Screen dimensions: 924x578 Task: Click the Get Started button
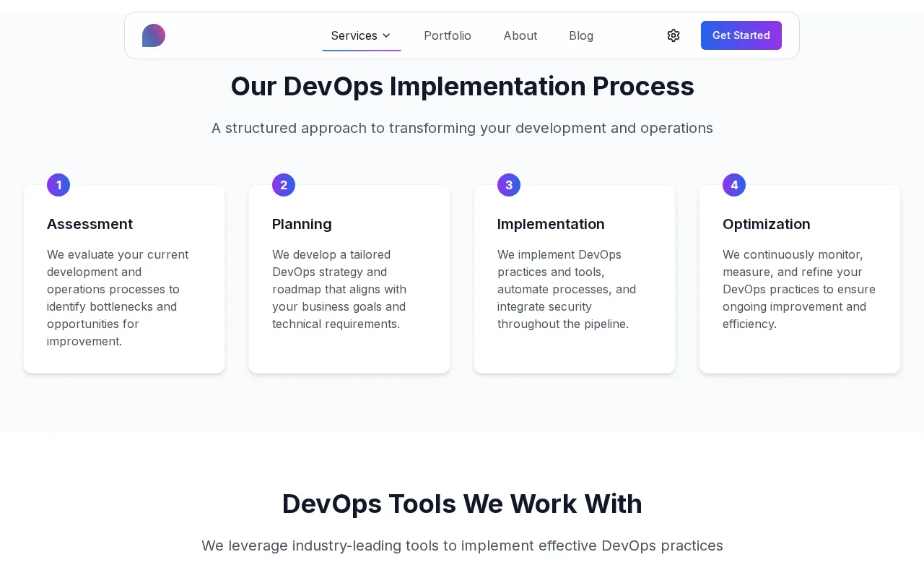(741, 35)
